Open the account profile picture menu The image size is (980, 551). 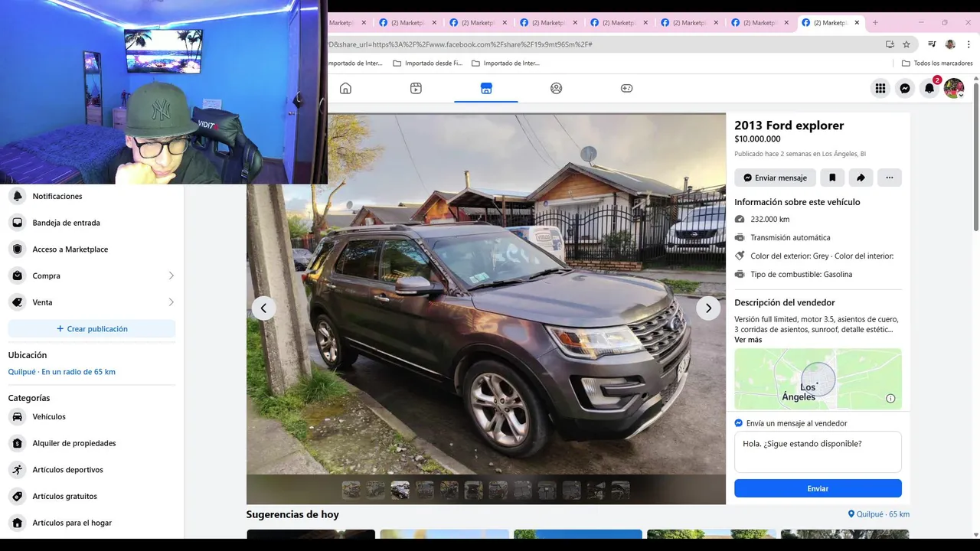point(954,88)
